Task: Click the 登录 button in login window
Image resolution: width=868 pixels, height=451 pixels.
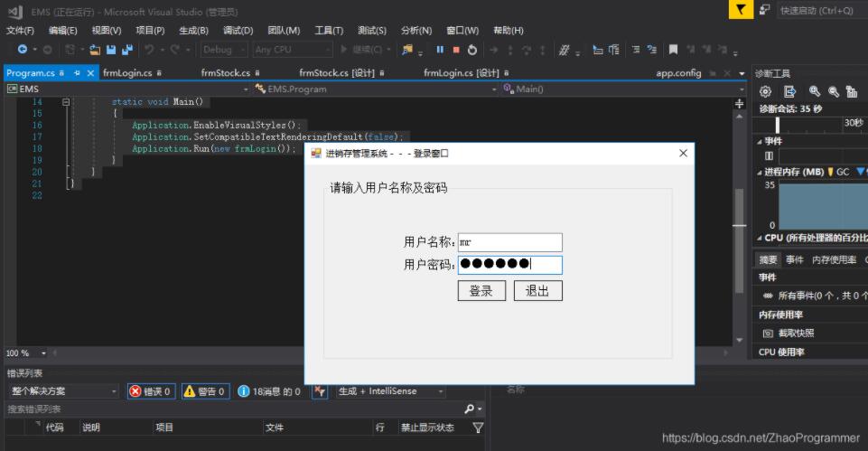Action: point(481,291)
